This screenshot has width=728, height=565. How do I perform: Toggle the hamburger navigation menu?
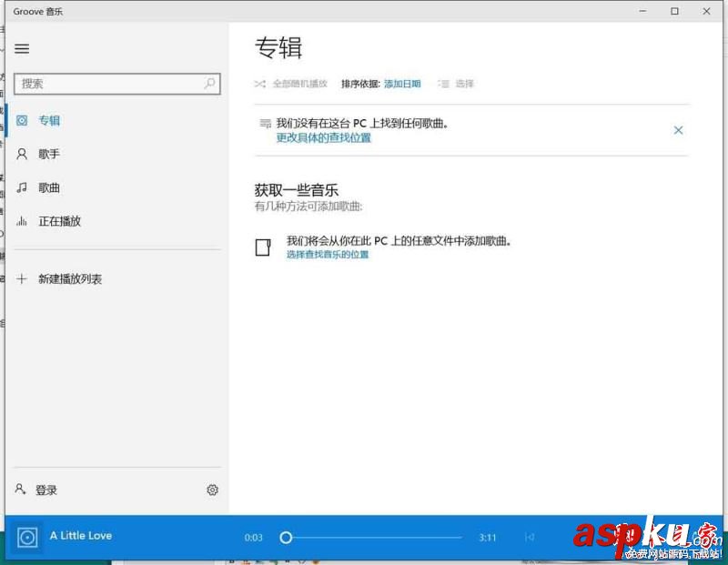click(22, 49)
